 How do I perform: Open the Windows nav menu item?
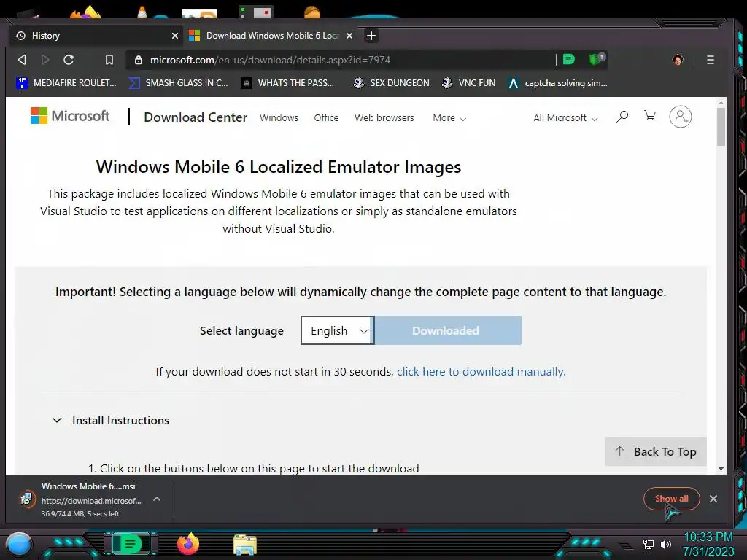279,117
